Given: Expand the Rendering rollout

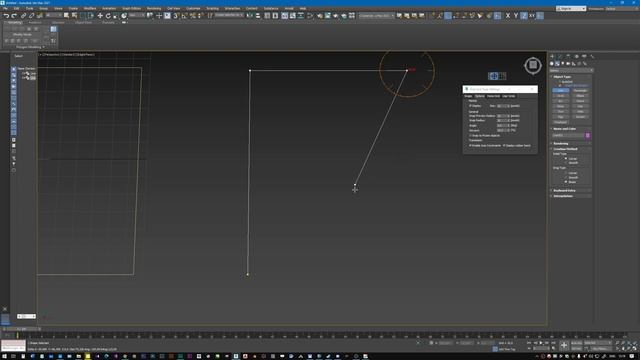Looking at the screenshot, I should pos(571,143).
